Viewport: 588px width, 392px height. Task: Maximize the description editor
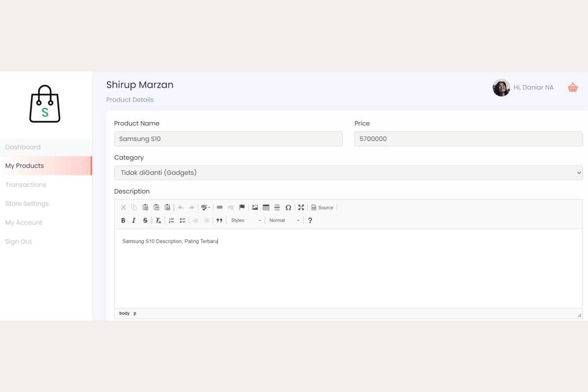click(301, 208)
